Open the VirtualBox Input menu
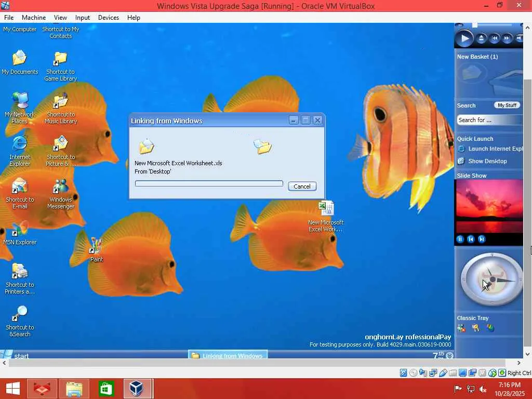Image resolution: width=532 pixels, height=399 pixels. [83, 18]
